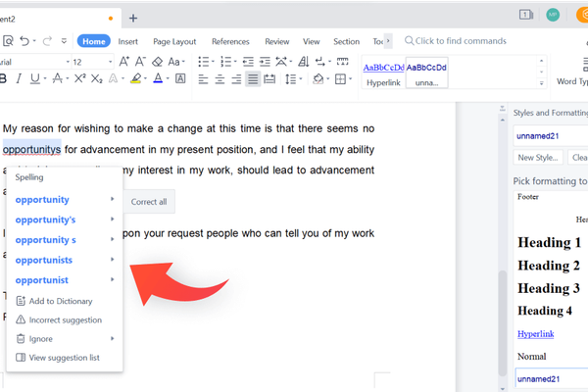
Task: Toggle strikethrough formatting button
Action: coord(58,78)
